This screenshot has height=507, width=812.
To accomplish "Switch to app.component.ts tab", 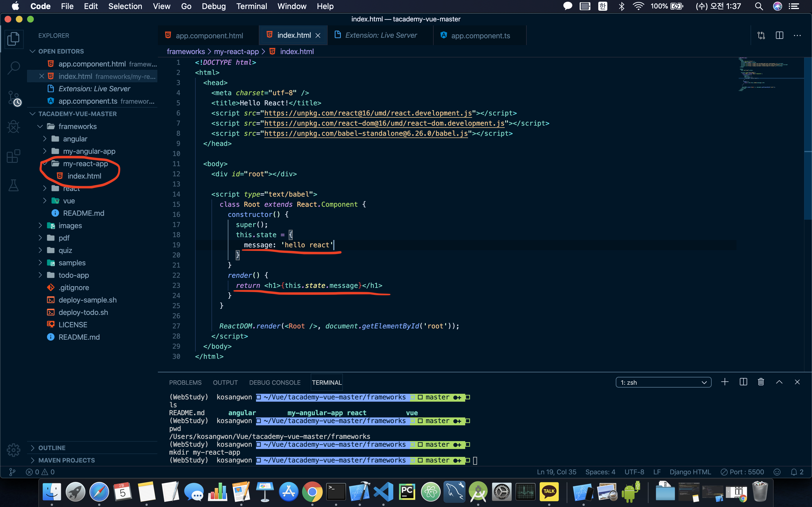I will pyautogui.click(x=480, y=35).
